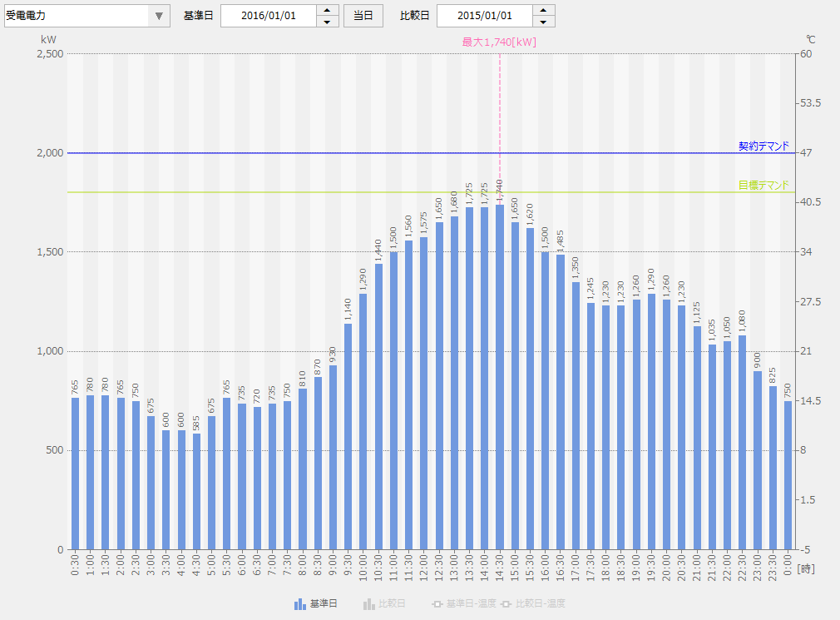The width and height of the screenshot is (840, 620).
Task: Click the 最大1,740[kW] peak marker label
Action: pos(499,42)
